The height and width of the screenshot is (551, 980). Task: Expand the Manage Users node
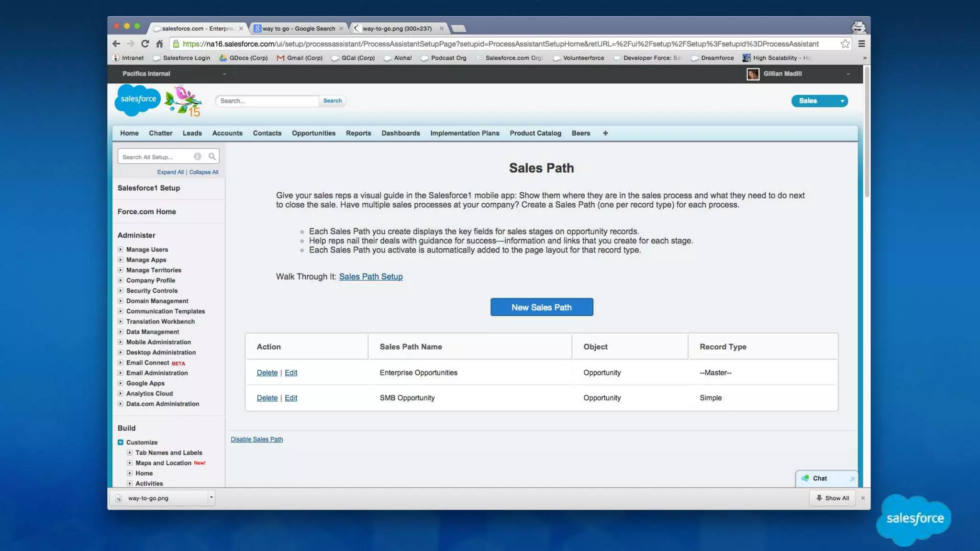[121, 249]
